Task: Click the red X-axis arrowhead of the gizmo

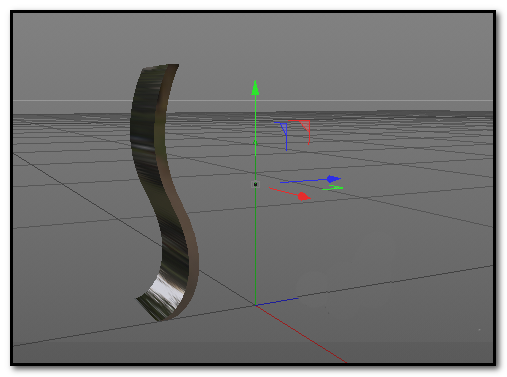Action: coord(303,197)
